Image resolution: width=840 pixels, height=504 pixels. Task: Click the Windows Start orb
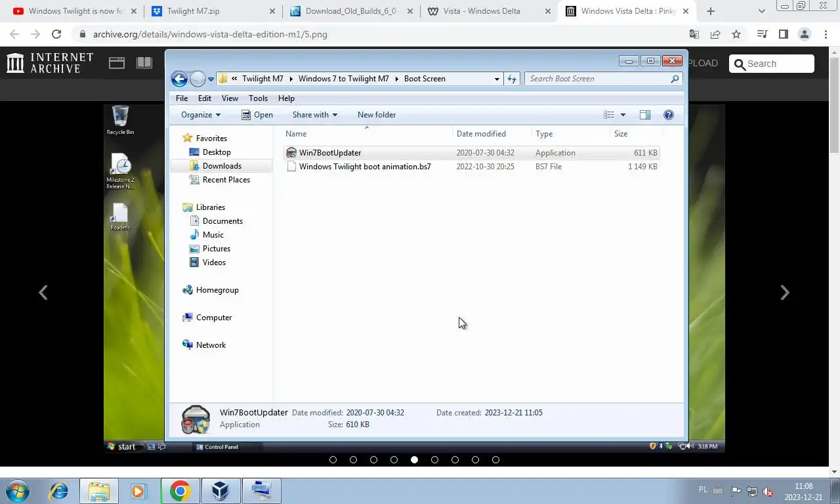18,491
